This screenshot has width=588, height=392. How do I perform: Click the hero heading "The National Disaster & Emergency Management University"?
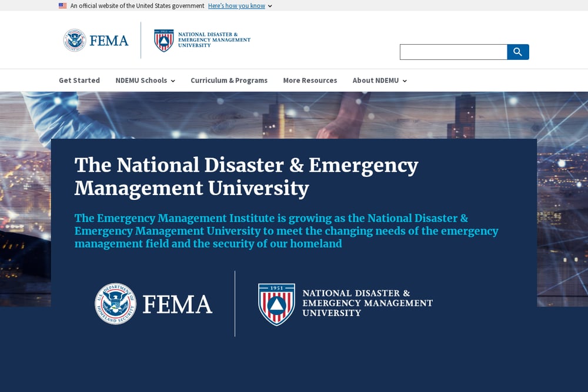point(246,176)
